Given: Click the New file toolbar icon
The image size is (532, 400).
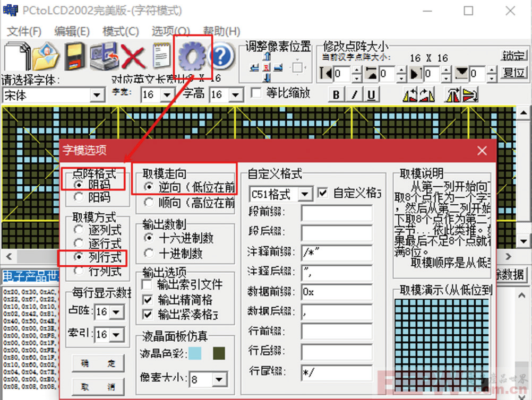Looking at the screenshot, I should coord(18,56).
